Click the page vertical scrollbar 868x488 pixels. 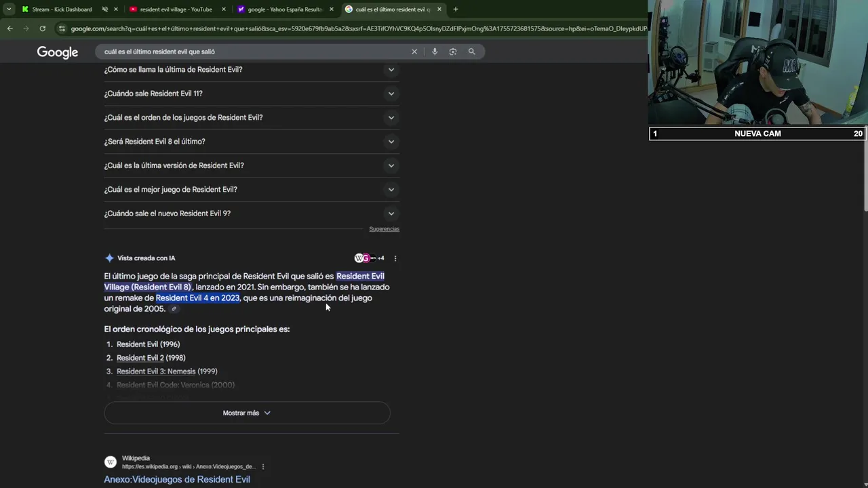tap(865, 169)
